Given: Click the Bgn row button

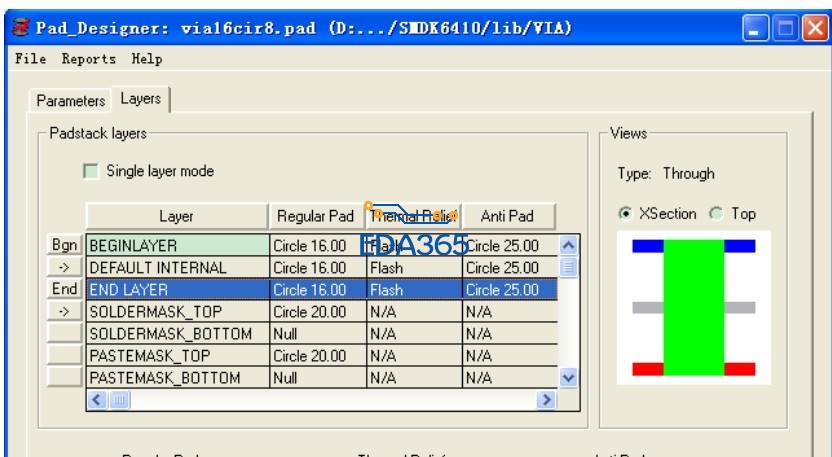Looking at the screenshot, I should [65, 245].
